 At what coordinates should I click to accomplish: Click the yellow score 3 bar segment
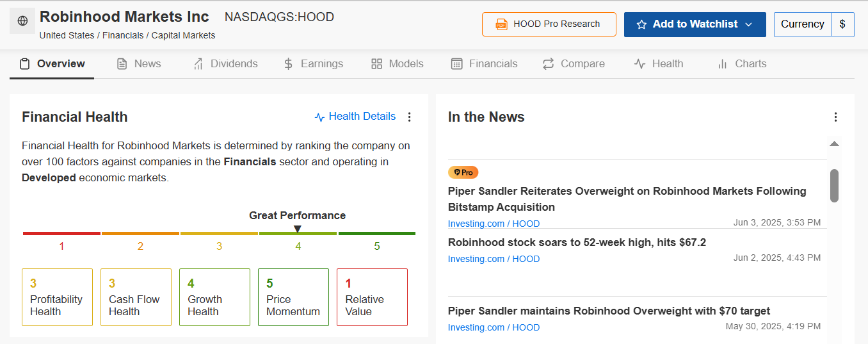pos(219,233)
